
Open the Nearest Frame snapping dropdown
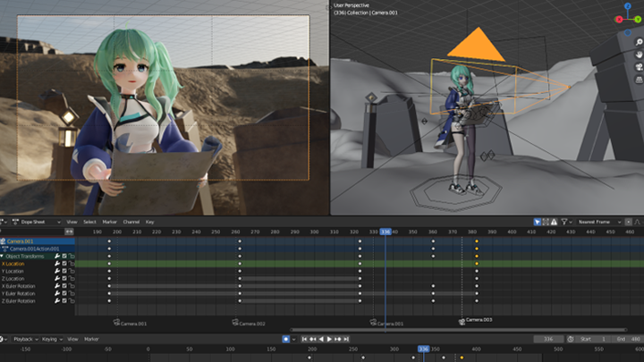[x=599, y=222]
